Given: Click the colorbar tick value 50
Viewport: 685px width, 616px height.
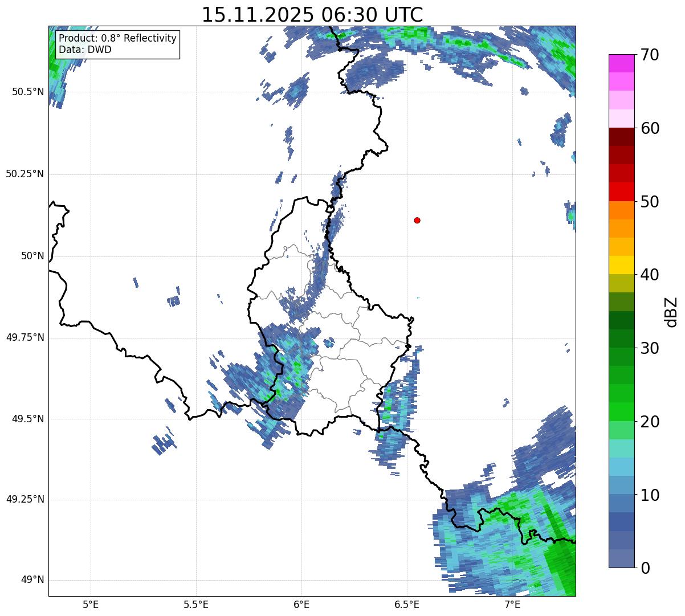Looking at the screenshot, I should pyautogui.click(x=649, y=202).
